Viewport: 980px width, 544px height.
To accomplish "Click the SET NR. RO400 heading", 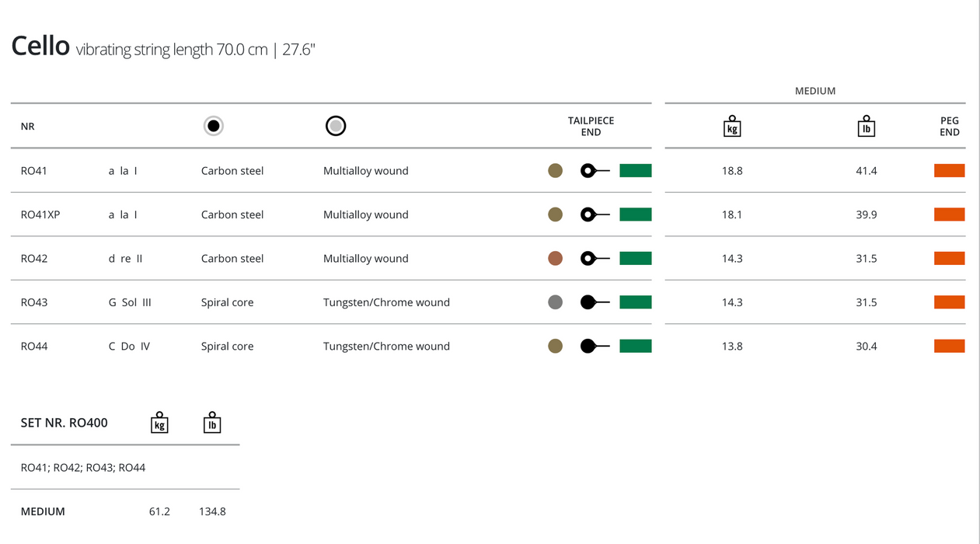I will coord(65,423).
